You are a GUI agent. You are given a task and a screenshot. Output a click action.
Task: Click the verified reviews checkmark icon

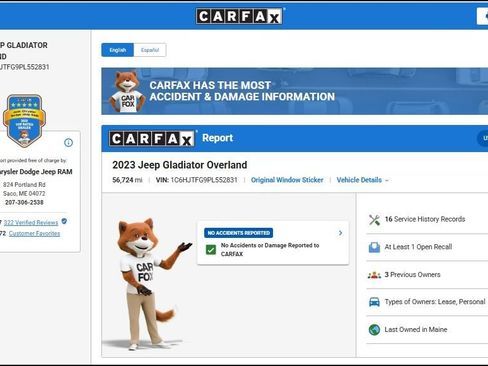(64, 221)
